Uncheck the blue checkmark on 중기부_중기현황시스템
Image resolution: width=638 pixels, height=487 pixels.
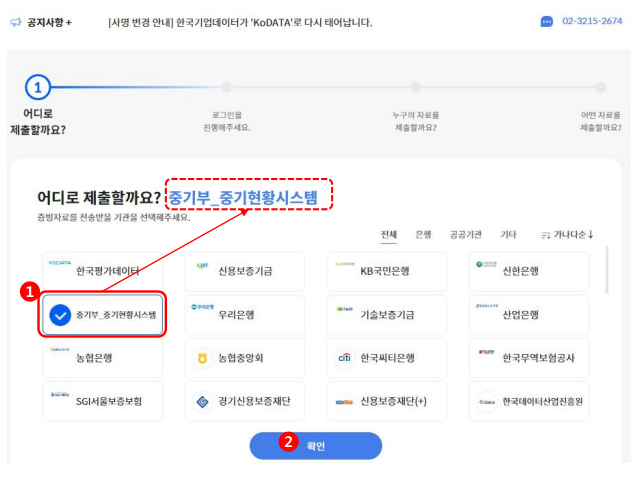(x=60, y=315)
